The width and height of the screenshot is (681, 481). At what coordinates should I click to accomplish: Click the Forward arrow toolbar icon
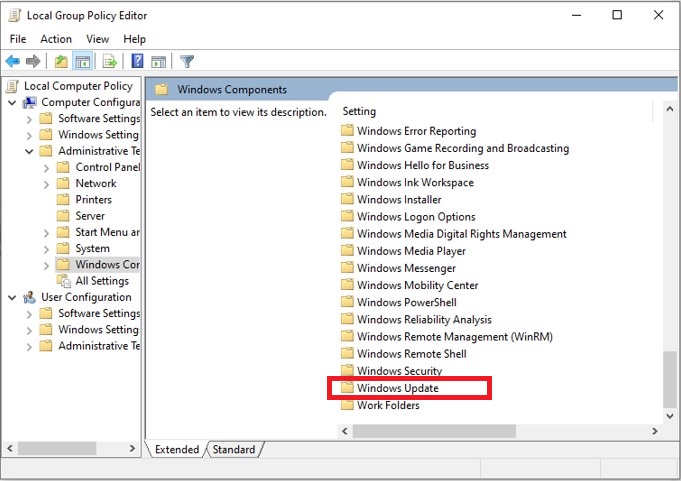coord(33,61)
